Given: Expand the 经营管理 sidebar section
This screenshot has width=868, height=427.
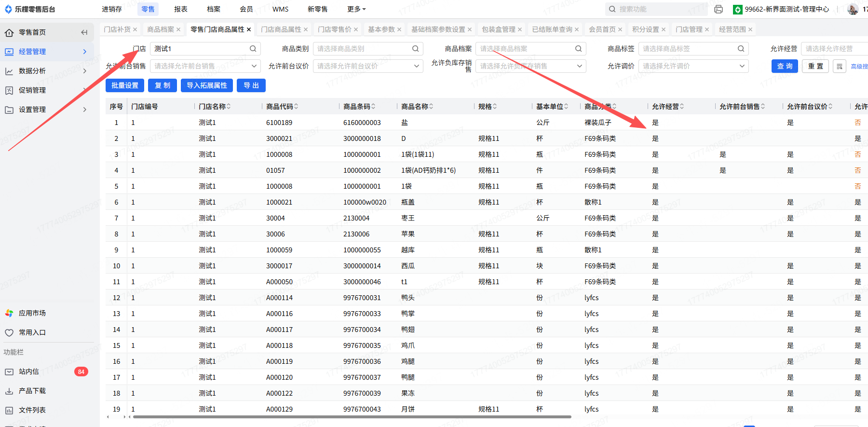Looking at the screenshot, I should (47, 52).
